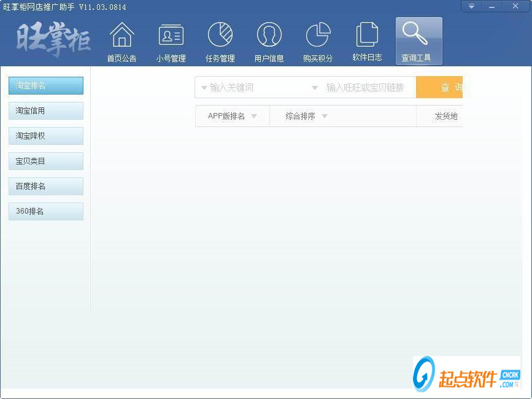Check the 软件日志 software log
The image size is (532, 399).
pos(366,41)
